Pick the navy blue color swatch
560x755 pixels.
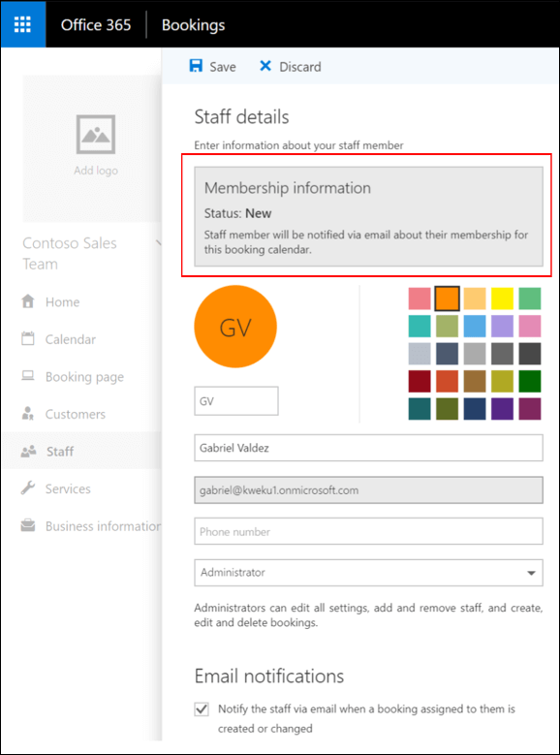point(475,409)
